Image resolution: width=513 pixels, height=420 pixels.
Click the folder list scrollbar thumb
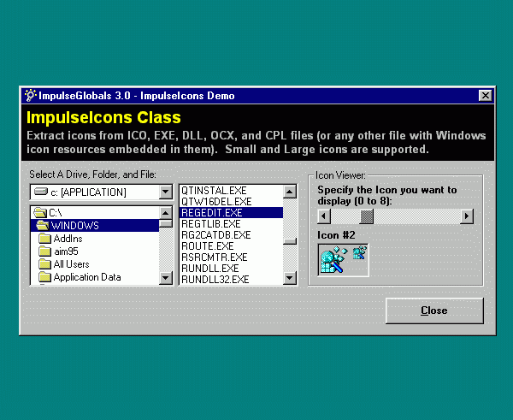(x=166, y=224)
